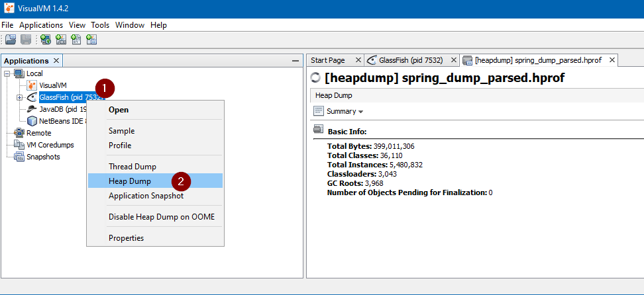644x295 pixels.
Task: Choose Open in context menu
Action: [x=155, y=110]
